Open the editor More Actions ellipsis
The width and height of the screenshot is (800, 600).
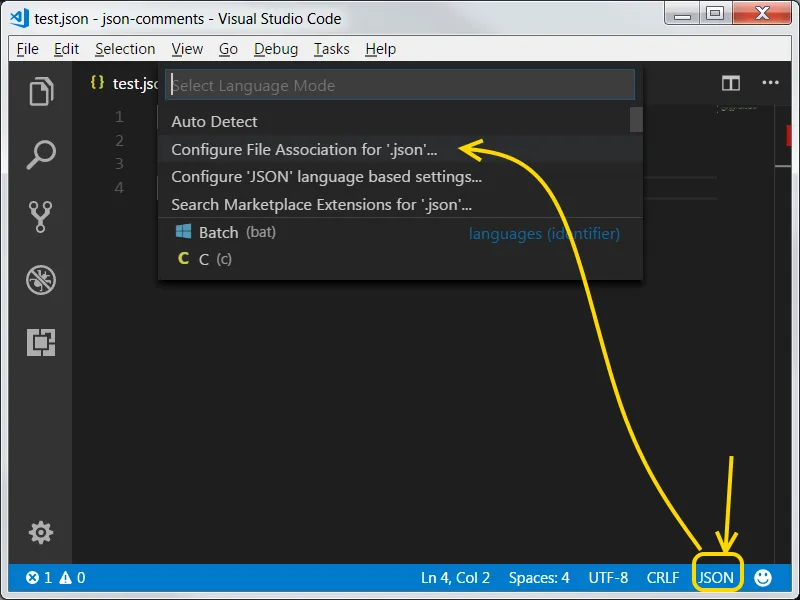tap(770, 83)
